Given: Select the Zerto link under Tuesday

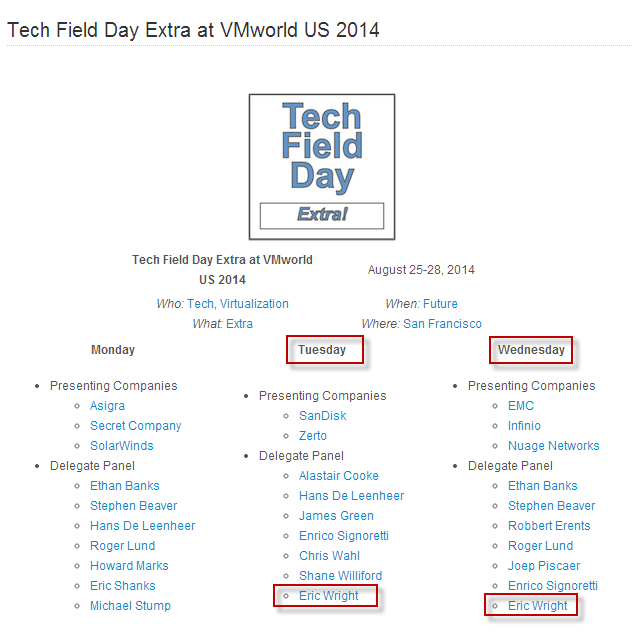Looking at the screenshot, I should pos(312,436).
